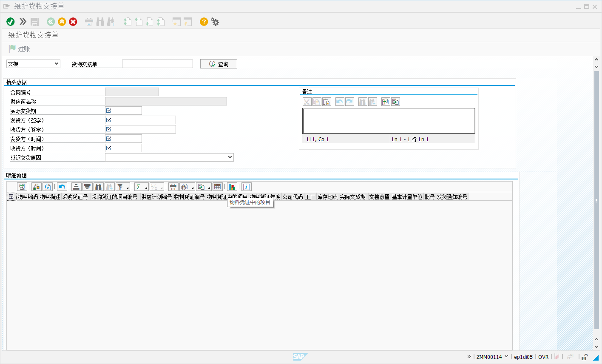602x364 pixels.
Task: Click the Find binoculars icon in grid toolbar
Action: pyautogui.click(x=98, y=187)
